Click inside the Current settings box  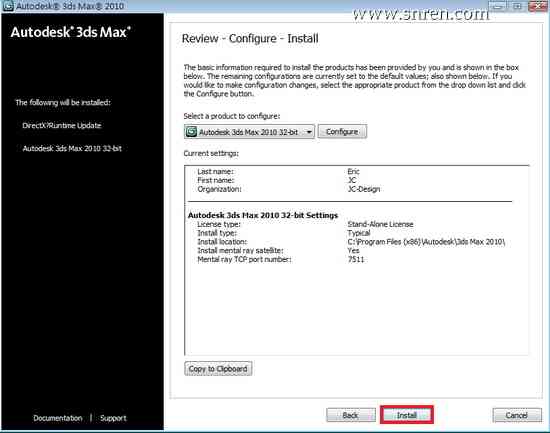coord(357,260)
